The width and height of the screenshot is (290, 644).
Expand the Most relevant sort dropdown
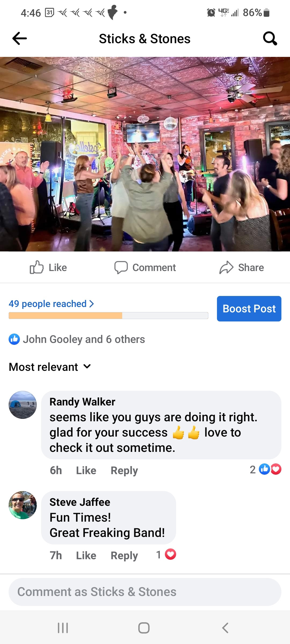tap(50, 367)
